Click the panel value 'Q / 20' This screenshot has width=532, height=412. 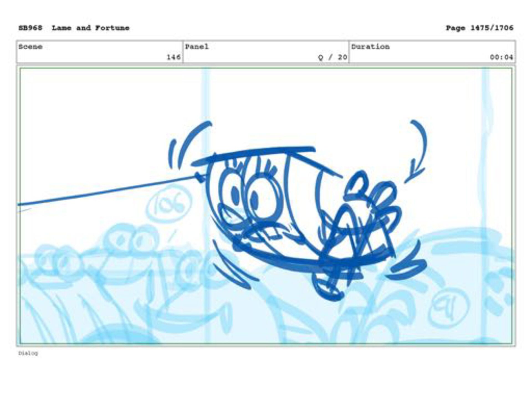[332, 57]
